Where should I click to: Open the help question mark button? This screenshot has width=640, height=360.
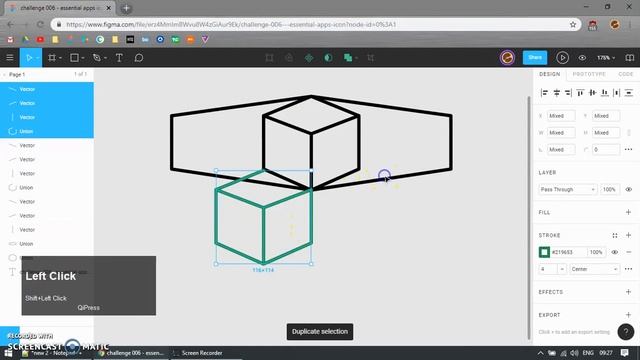(626, 332)
